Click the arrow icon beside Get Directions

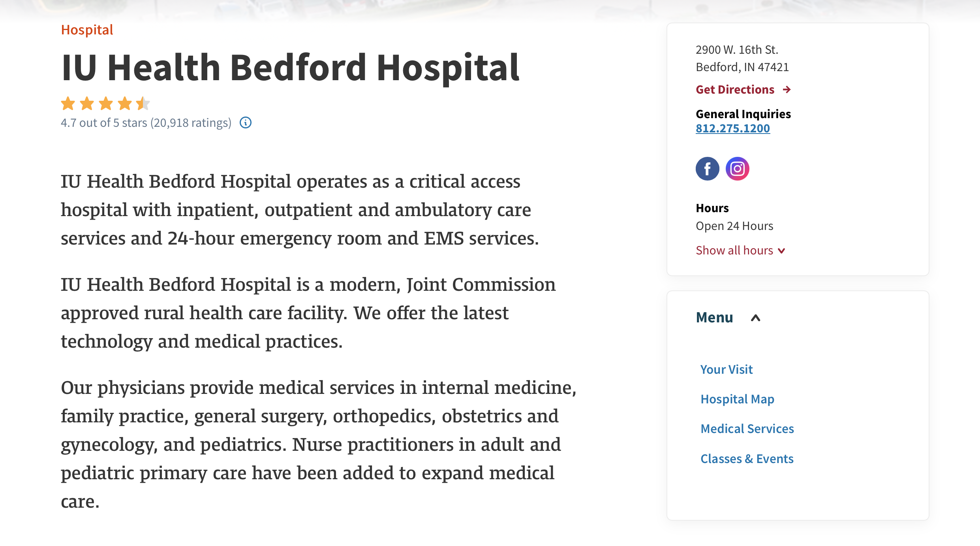787,90
